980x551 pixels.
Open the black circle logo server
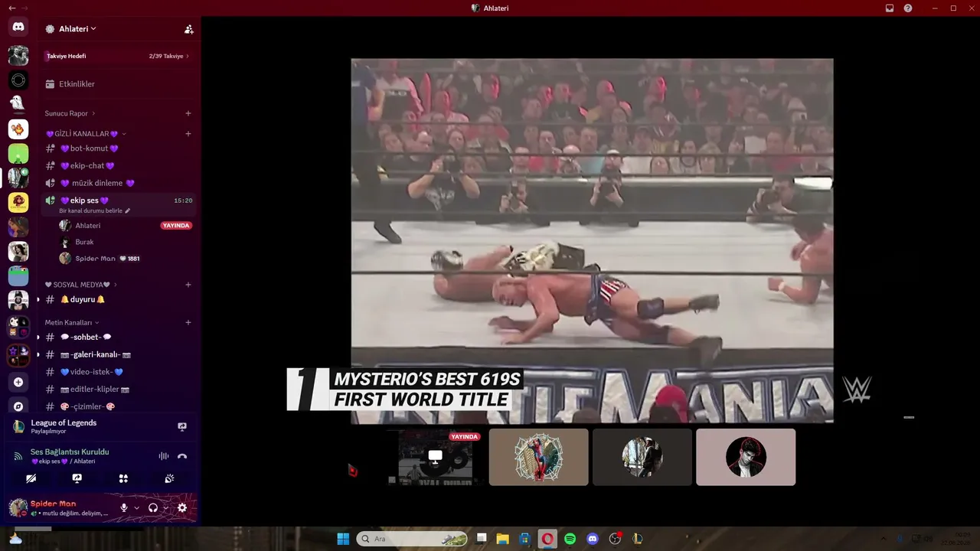[x=18, y=80]
